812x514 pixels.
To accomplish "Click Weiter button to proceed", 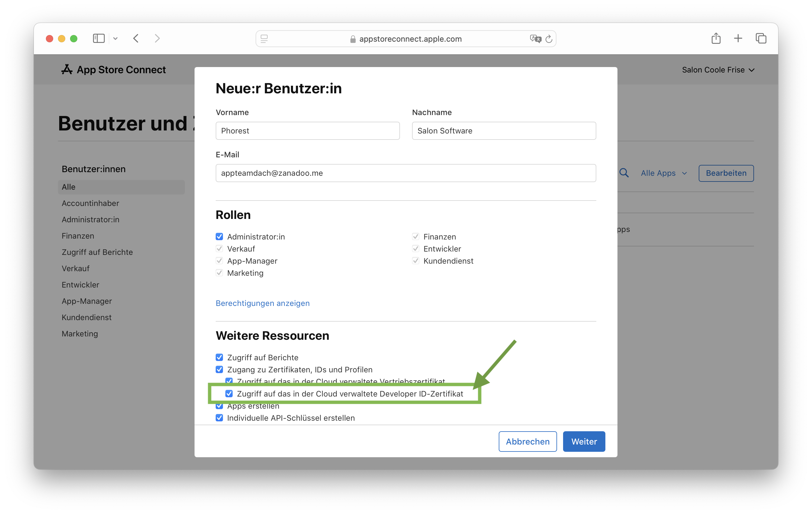I will pos(584,441).
